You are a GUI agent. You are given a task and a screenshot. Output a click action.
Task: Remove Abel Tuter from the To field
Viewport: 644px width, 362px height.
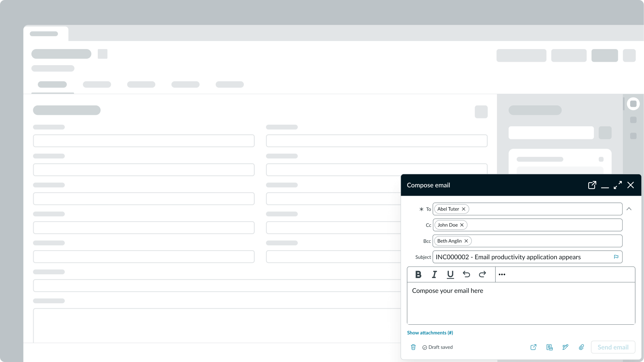coord(463,209)
